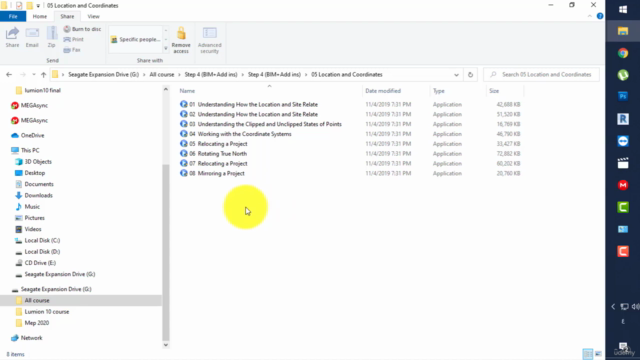Viewport: 640px width, 360px height.
Task: Select the first MEGAsync entry in sidebar
Action: coord(34,105)
